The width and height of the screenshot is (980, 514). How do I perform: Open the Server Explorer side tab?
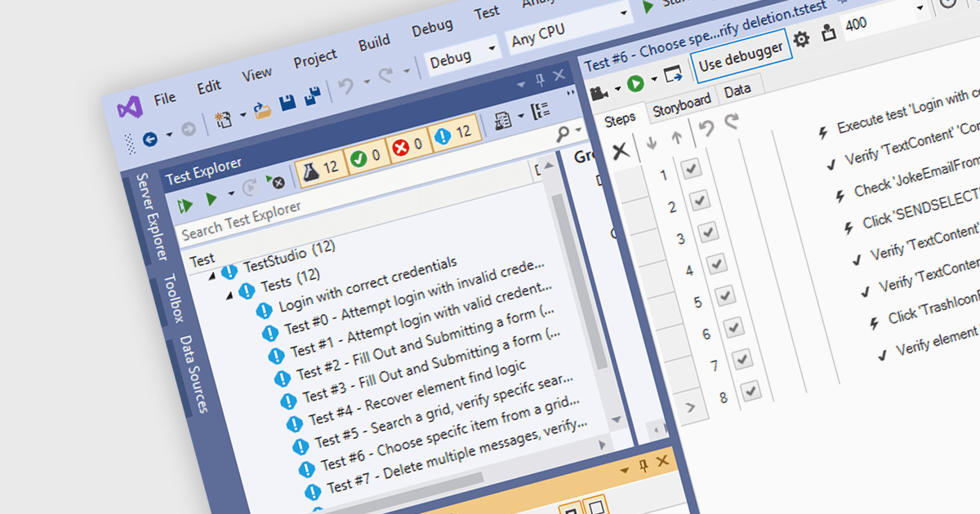click(151, 217)
